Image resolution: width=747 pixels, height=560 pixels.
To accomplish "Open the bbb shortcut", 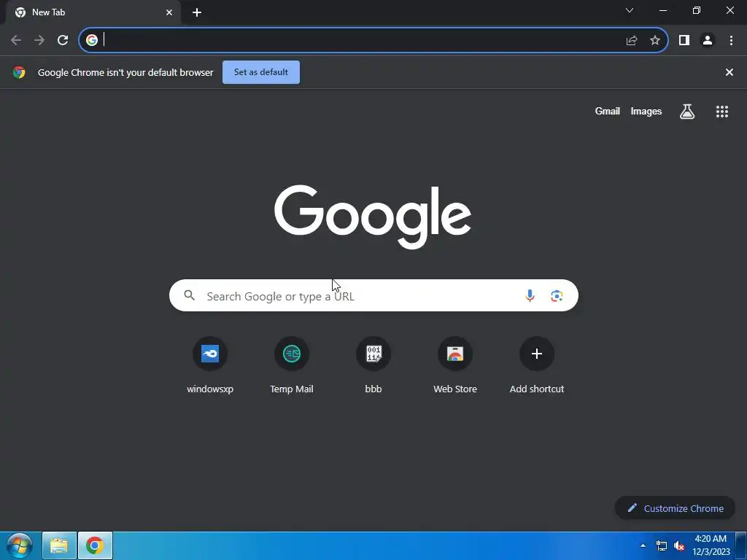I will pos(373,365).
